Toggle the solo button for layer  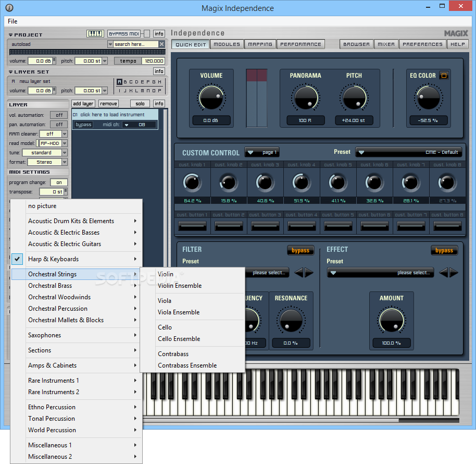(x=140, y=104)
